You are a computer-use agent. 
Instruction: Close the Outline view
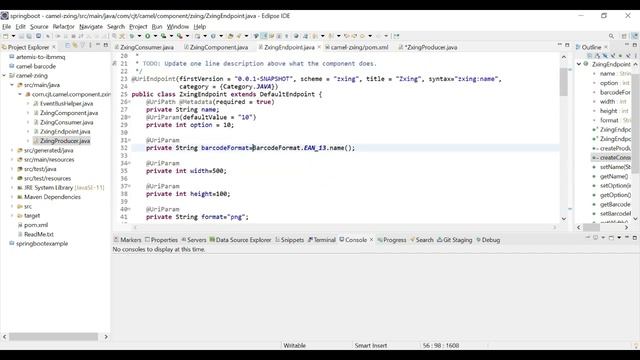coord(606,47)
